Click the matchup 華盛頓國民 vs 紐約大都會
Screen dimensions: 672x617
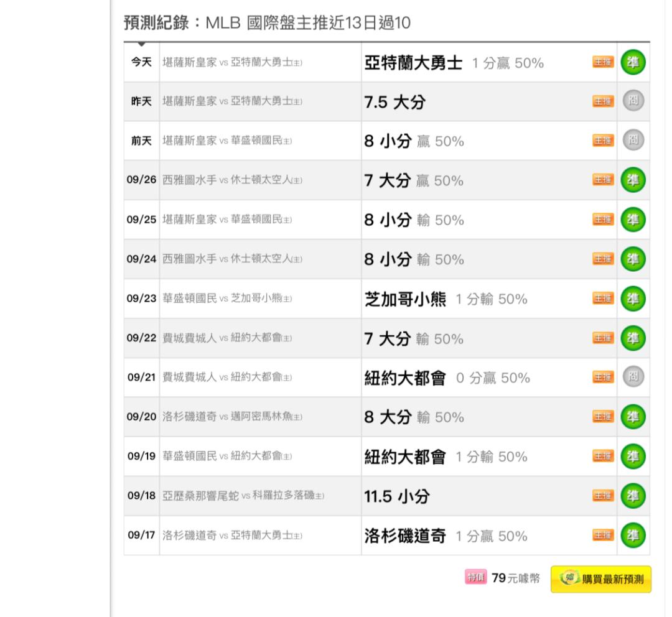click(227, 456)
